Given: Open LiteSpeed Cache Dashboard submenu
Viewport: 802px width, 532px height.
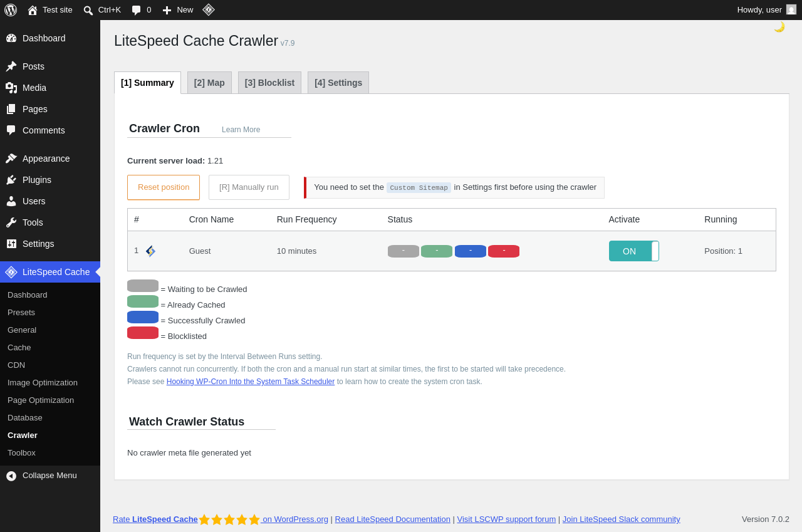Looking at the screenshot, I should tap(28, 295).
